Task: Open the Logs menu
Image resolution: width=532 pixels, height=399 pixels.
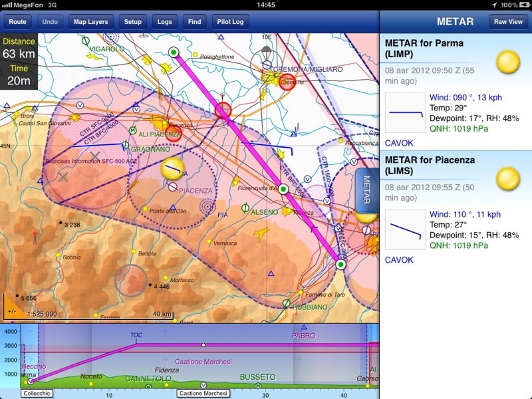Action: tap(164, 22)
